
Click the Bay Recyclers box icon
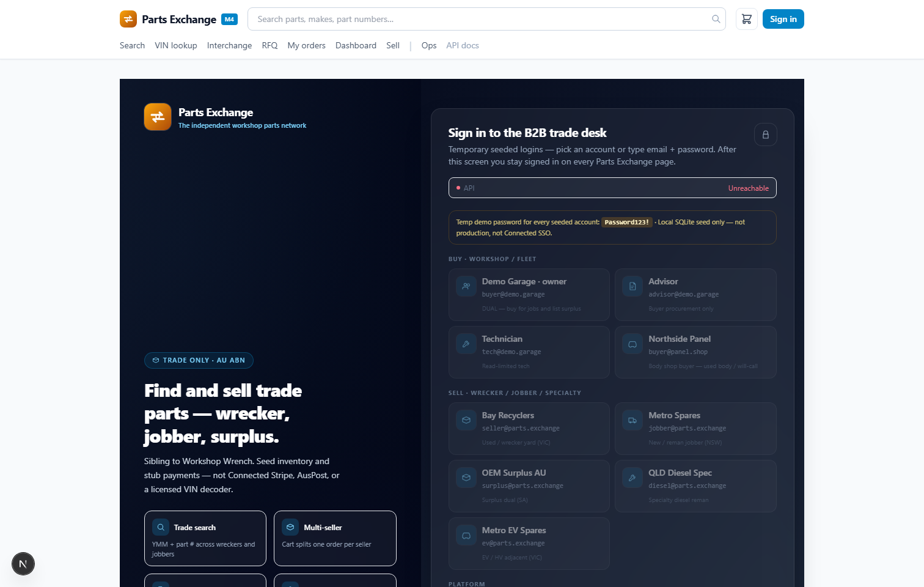(466, 420)
